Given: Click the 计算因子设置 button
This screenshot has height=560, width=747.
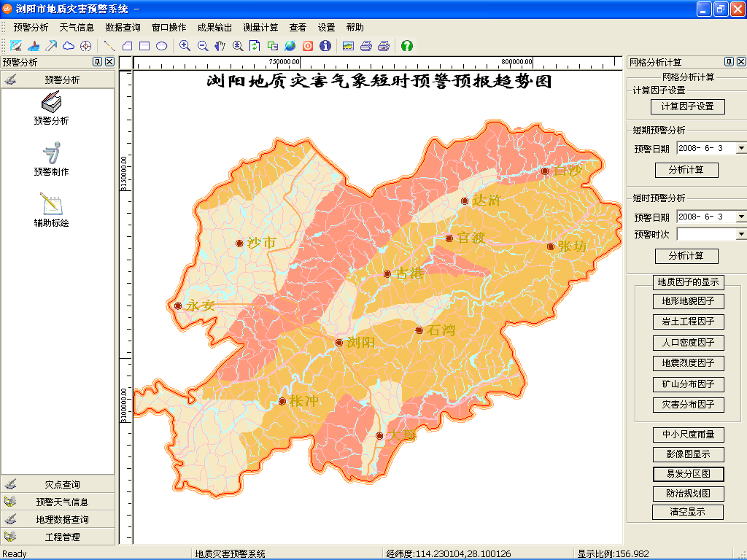Looking at the screenshot, I should coord(687,106).
